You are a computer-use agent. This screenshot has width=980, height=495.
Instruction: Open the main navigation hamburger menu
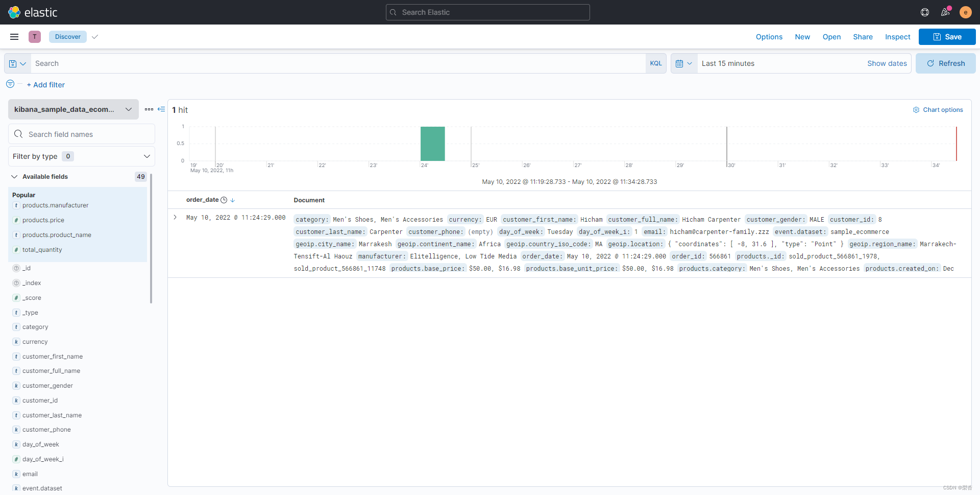coord(14,36)
